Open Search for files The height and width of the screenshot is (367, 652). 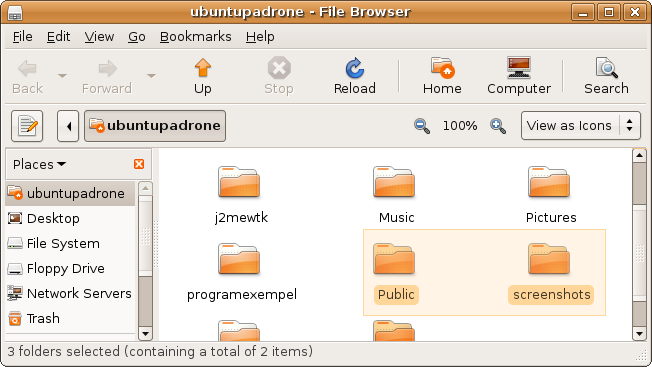pyautogui.click(x=606, y=76)
